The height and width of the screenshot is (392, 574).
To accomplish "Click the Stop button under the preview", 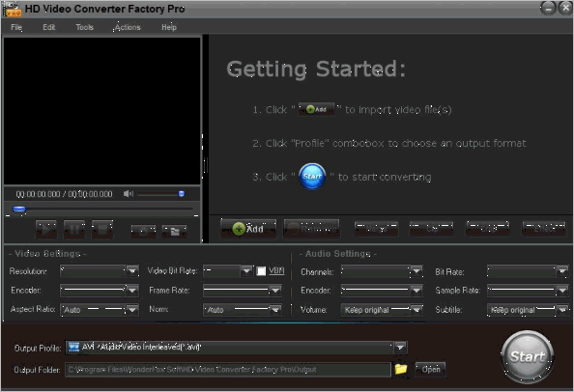I will 102,230.
